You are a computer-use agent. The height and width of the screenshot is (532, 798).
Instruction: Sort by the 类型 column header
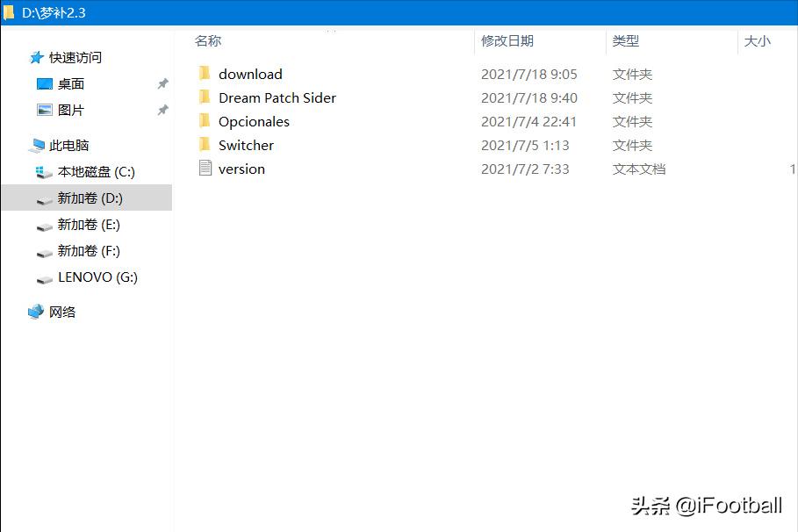pos(626,40)
